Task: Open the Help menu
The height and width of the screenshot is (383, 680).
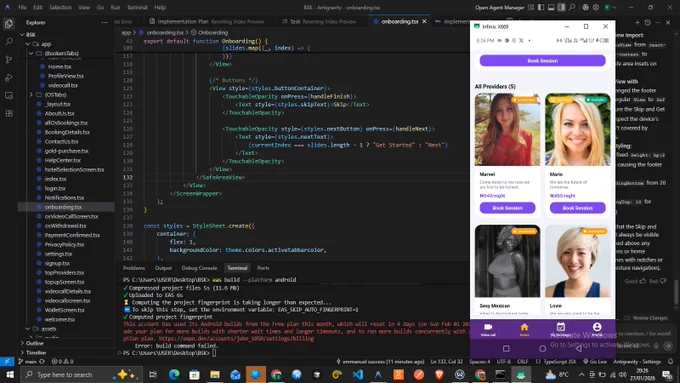Action: coord(160,7)
